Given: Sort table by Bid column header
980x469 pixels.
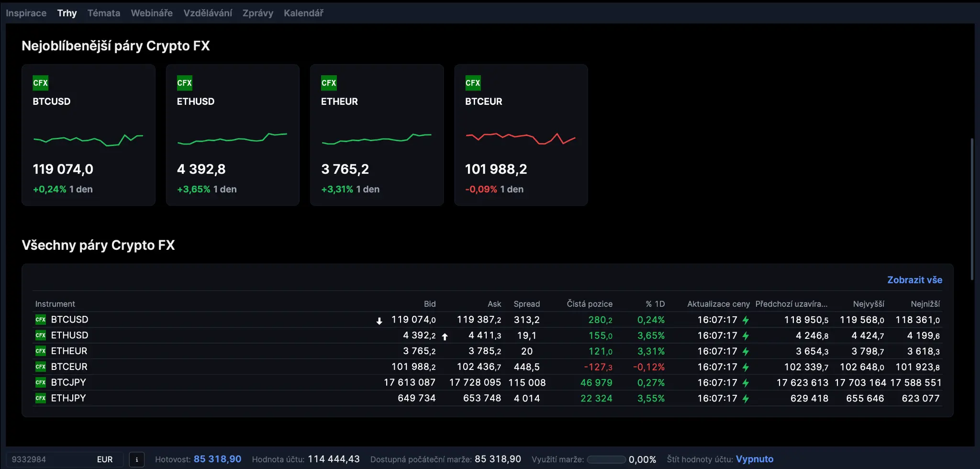Looking at the screenshot, I should (x=429, y=304).
